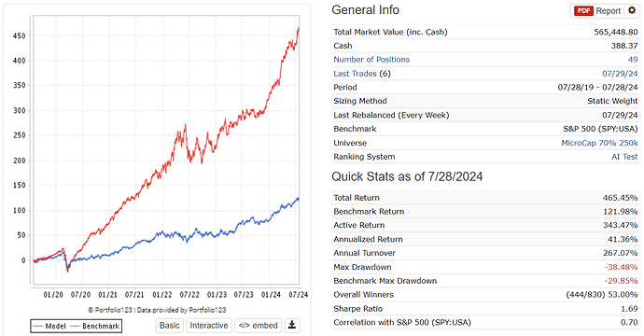The height and width of the screenshot is (336, 644).
Task: Open the Last Trades link
Action: (355, 74)
